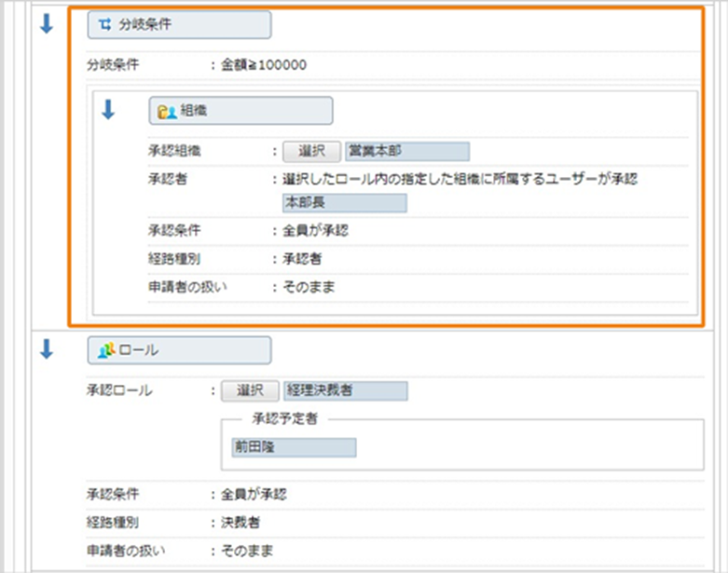Expand the 分岐条件 section header
The height and width of the screenshot is (573, 728).
179,25
